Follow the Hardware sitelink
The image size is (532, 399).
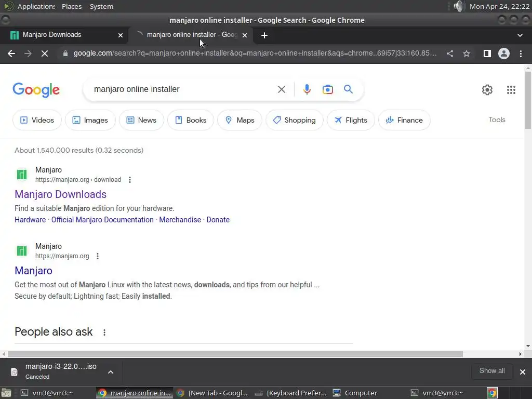pyautogui.click(x=30, y=220)
